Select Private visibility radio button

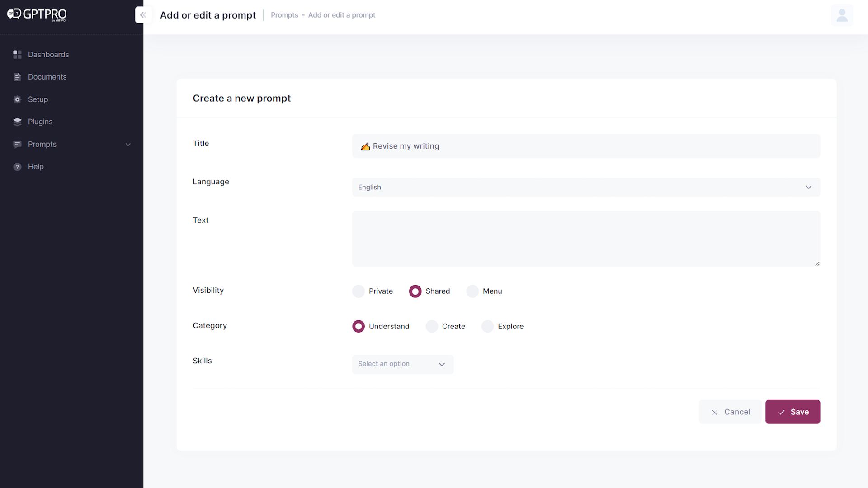coord(359,291)
